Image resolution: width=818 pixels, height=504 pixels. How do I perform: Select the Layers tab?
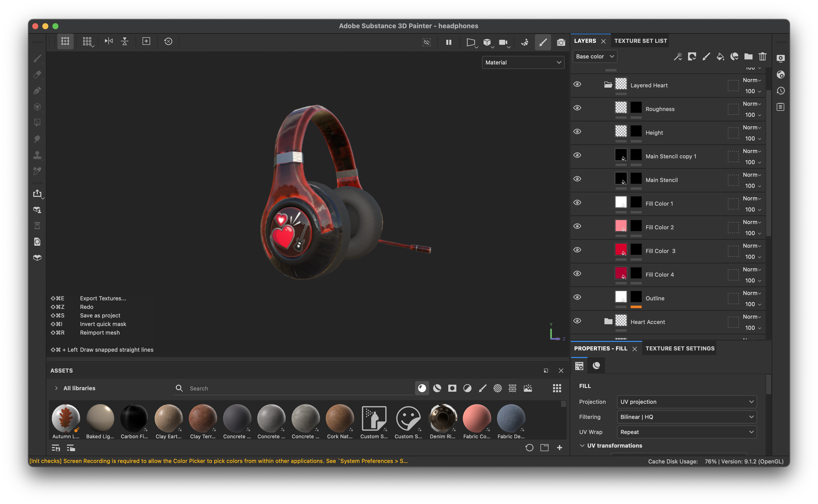[585, 41]
